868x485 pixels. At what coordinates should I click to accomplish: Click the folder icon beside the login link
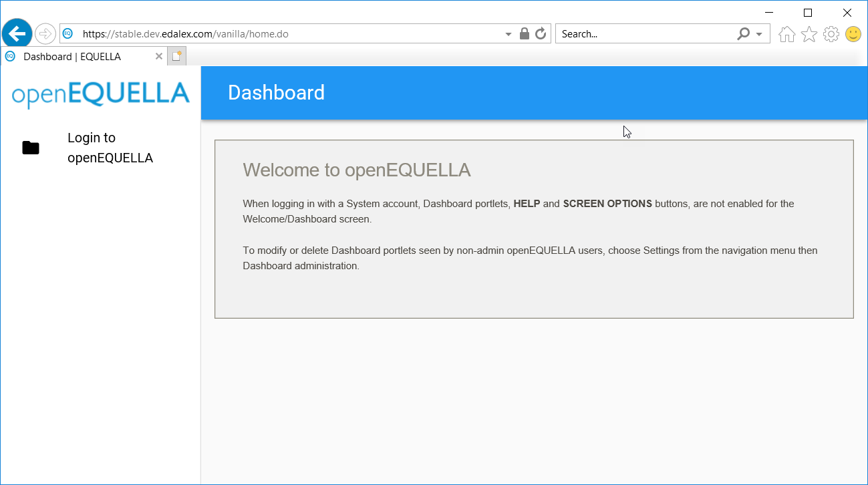point(31,148)
